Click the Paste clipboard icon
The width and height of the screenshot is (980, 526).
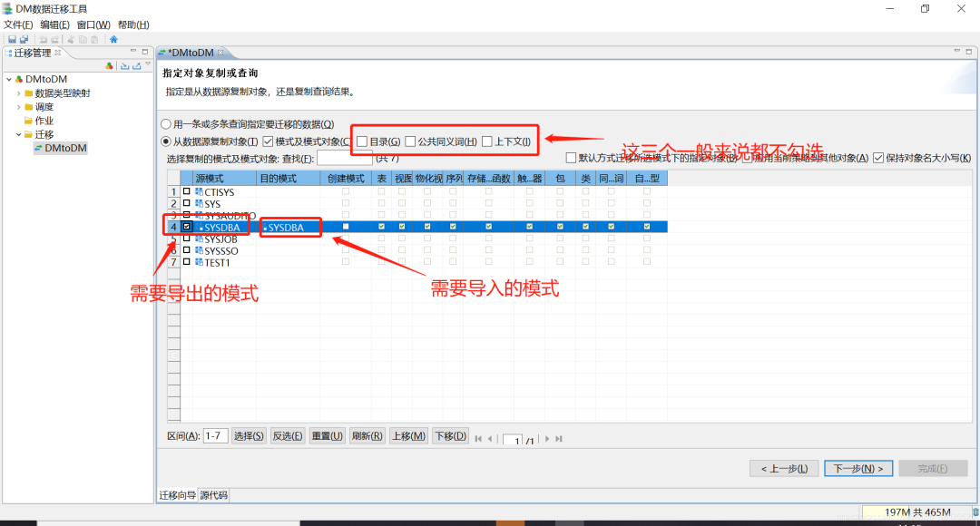tap(94, 39)
